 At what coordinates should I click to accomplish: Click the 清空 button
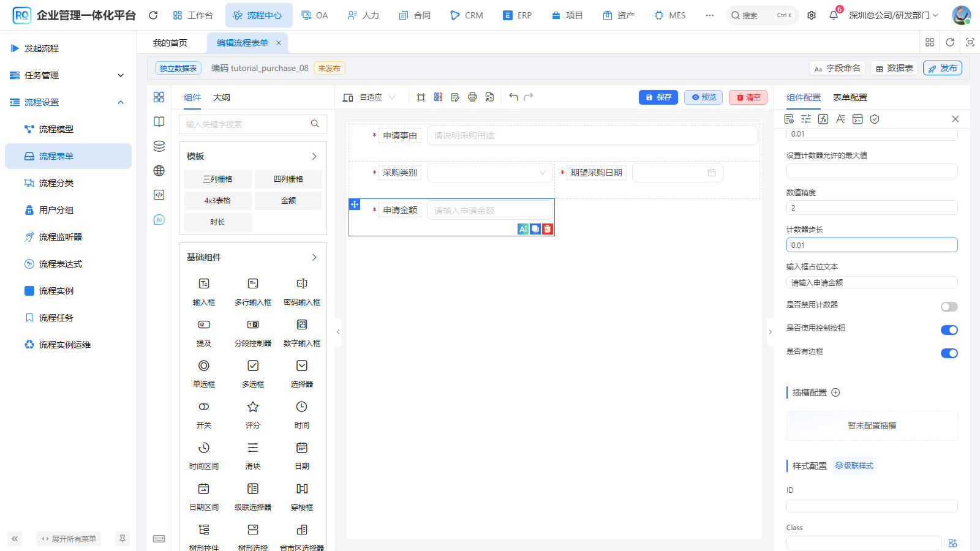click(x=748, y=97)
